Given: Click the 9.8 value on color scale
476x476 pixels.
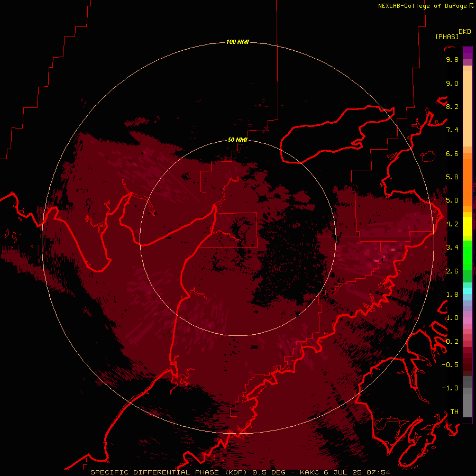Looking at the screenshot, I should coord(452,59).
